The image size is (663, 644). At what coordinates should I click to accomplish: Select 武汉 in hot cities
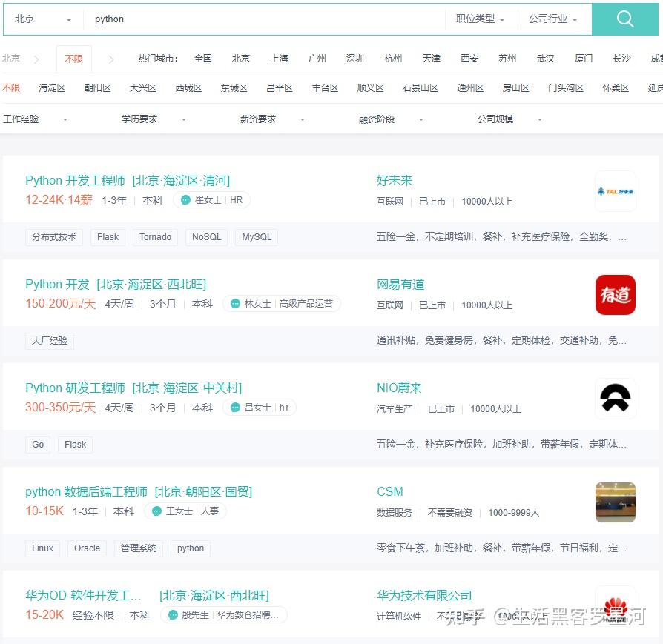coord(545,59)
